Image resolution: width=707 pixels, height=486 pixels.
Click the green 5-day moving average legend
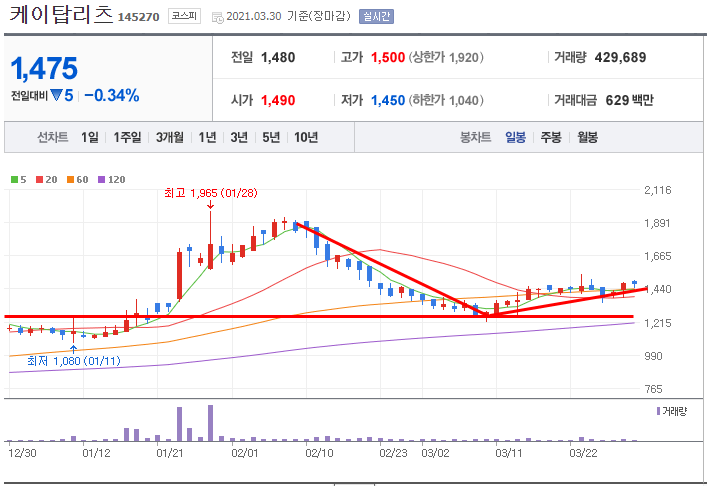(18, 179)
